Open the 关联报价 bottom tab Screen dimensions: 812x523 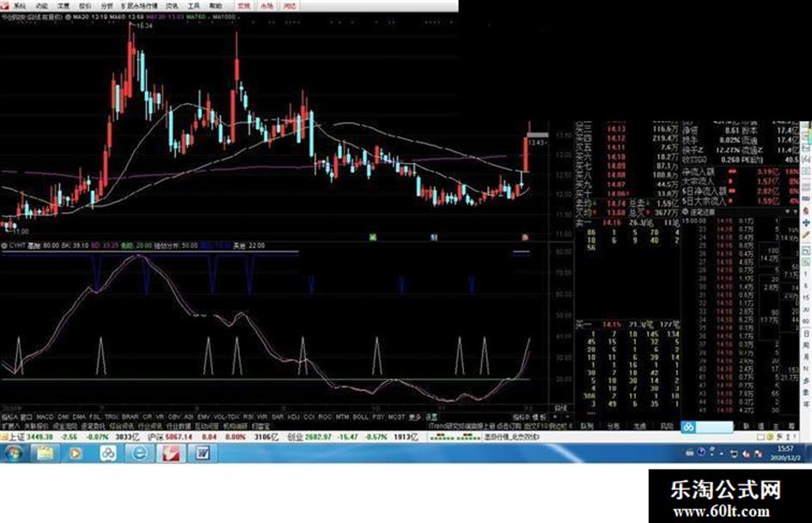[36, 426]
